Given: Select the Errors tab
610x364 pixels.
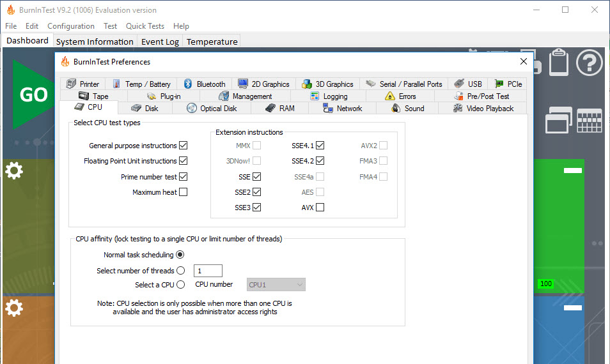Looking at the screenshot, I should click(400, 96).
